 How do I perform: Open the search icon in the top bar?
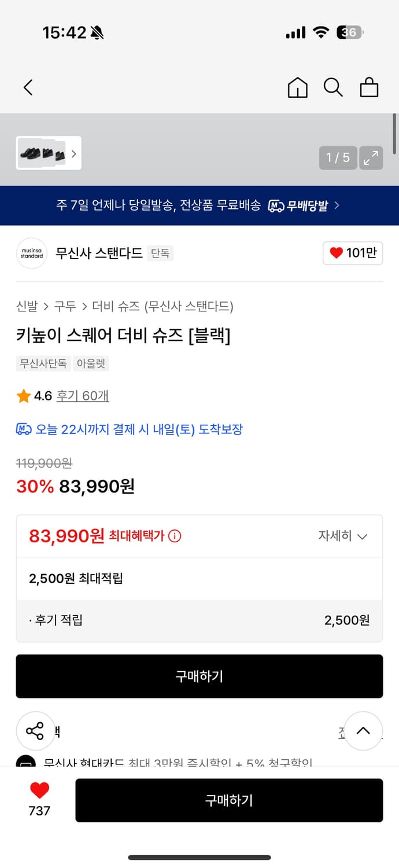tap(333, 87)
